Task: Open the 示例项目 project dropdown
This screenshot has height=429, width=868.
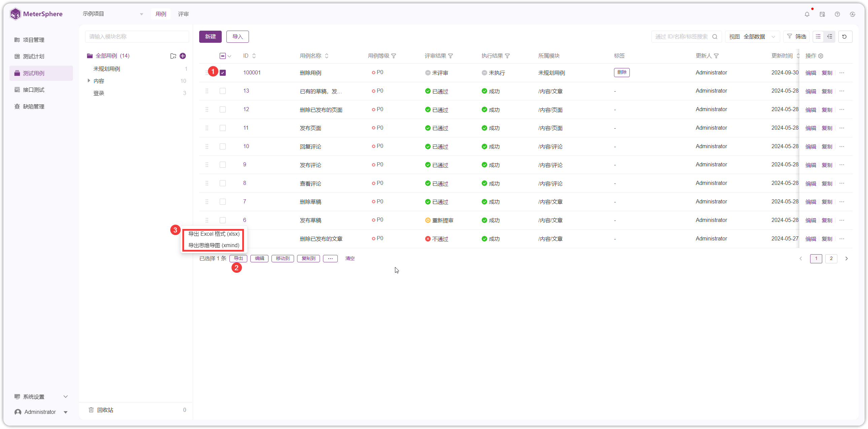Action: pyautogui.click(x=113, y=14)
